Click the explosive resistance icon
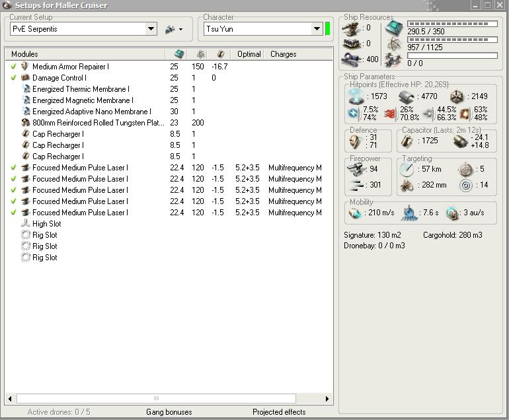The image size is (509, 420). point(465,114)
